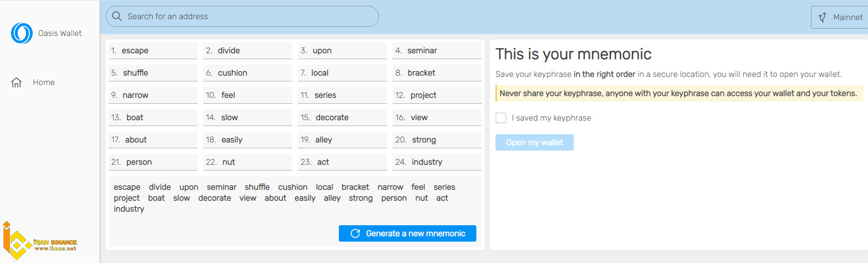Click the Home house icon in sidebar
Screen dimensions: 868x263
tap(16, 82)
